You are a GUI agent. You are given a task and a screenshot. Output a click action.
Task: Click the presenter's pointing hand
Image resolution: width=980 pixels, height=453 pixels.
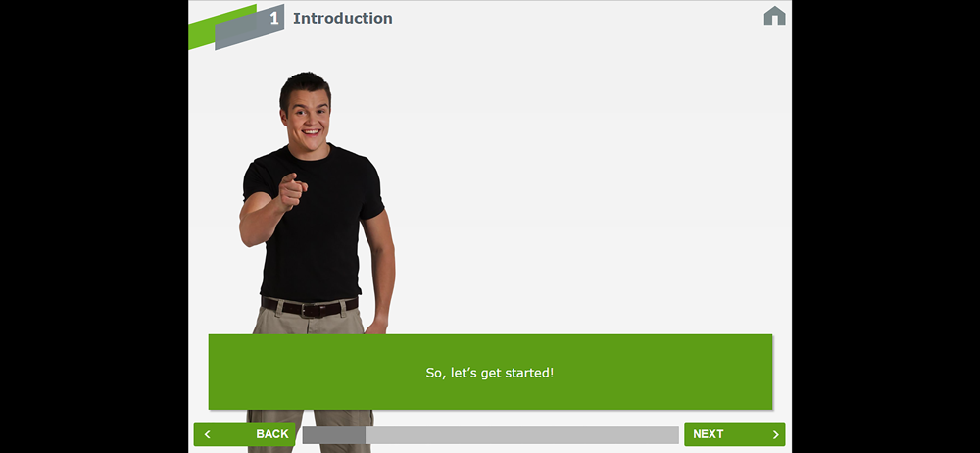pos(291,191)
